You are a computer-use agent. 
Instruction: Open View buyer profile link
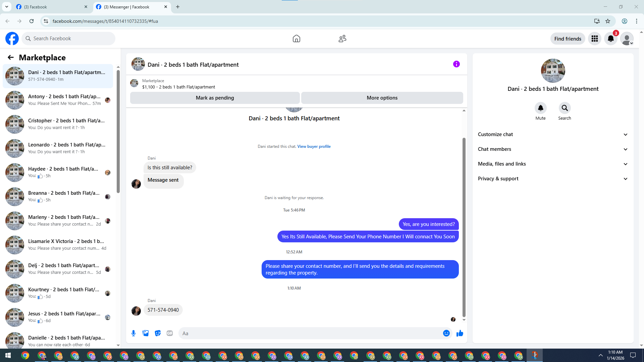point(314,146)
